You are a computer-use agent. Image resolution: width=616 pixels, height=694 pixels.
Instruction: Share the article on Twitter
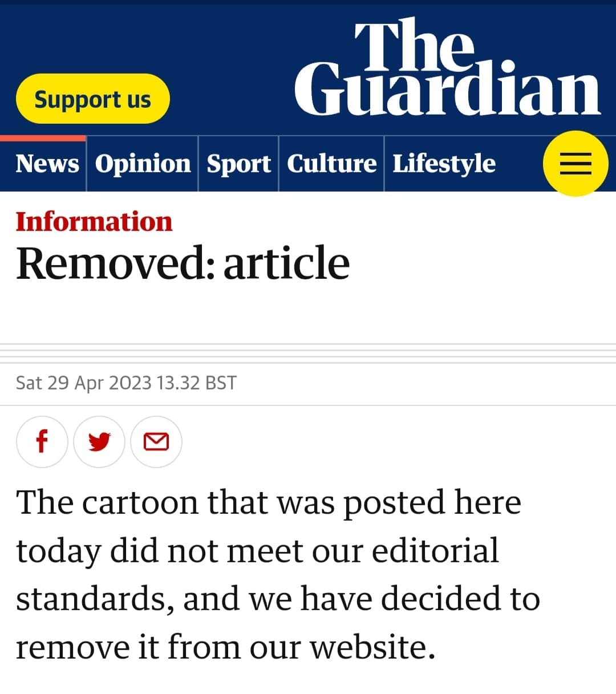99,442
